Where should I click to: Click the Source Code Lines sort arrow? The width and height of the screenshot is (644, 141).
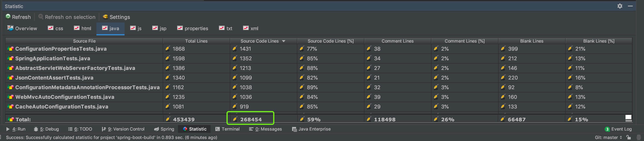pyautogui.click(x=283, y=41)
